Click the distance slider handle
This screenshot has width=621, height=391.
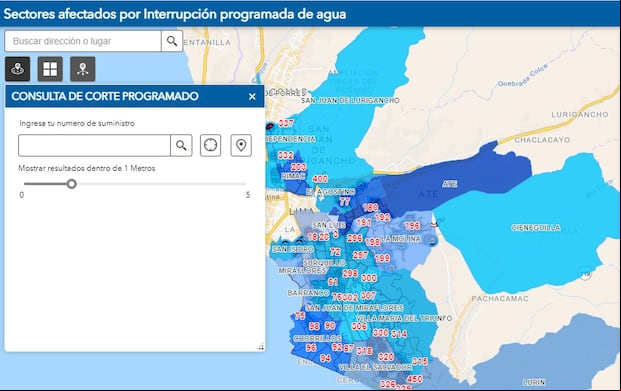71,184
